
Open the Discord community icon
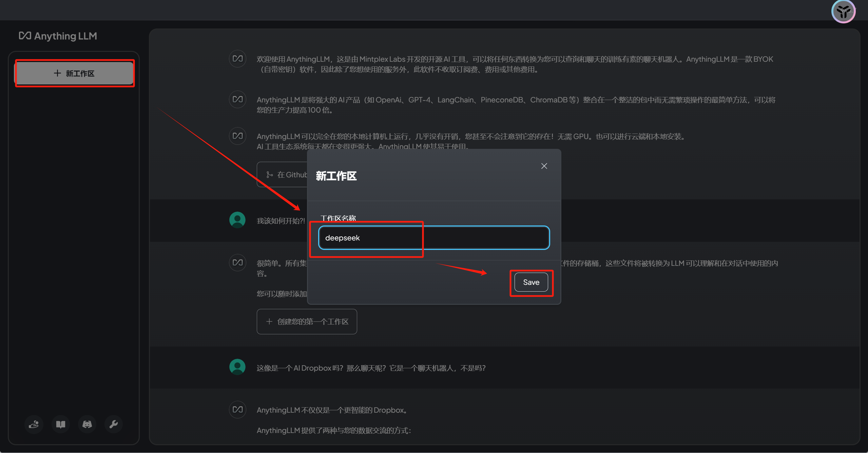87,424
